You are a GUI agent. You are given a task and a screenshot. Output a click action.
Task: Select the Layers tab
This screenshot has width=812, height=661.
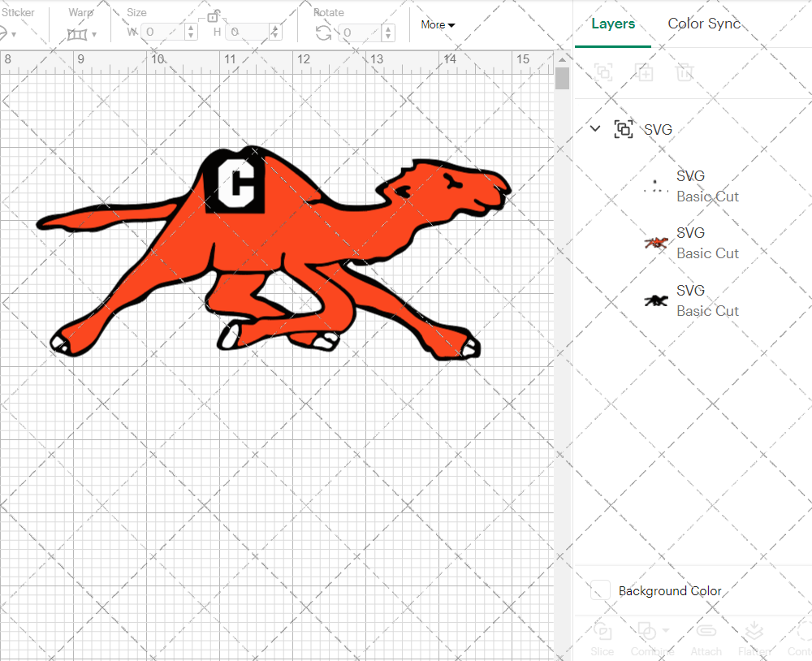pos(613,24)
